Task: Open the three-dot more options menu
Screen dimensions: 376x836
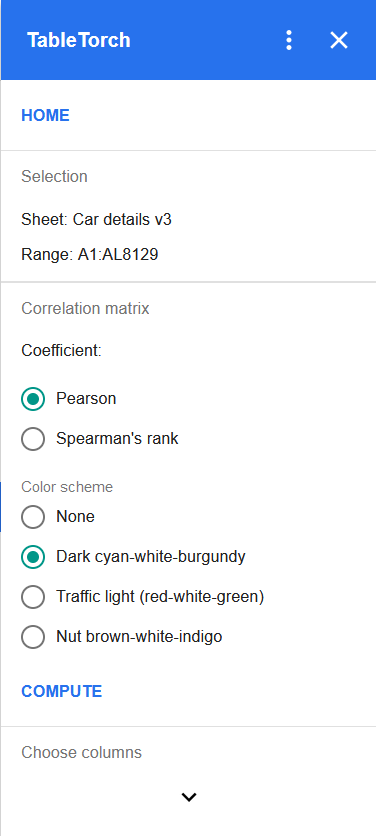Action: pos(289,40)
